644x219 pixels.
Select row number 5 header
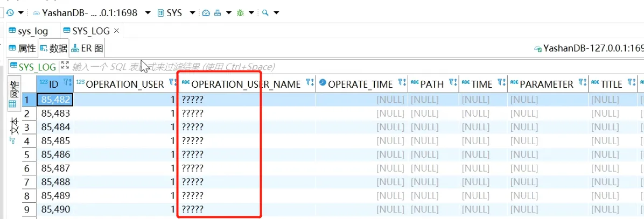point(29,154)
